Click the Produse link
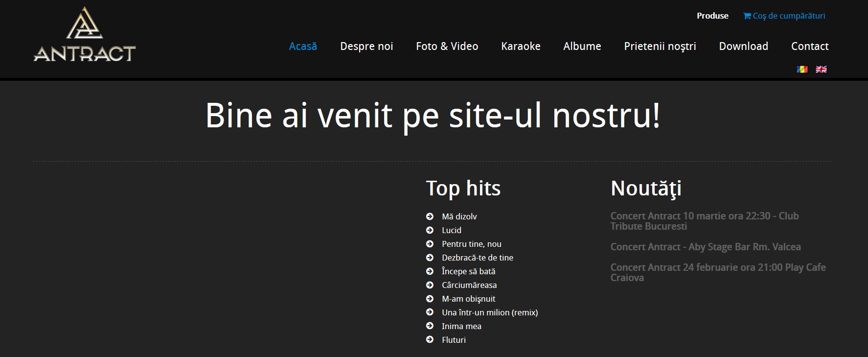Viewport: 868px width, 357px height. pyautogui.click(x=712, y=16)
